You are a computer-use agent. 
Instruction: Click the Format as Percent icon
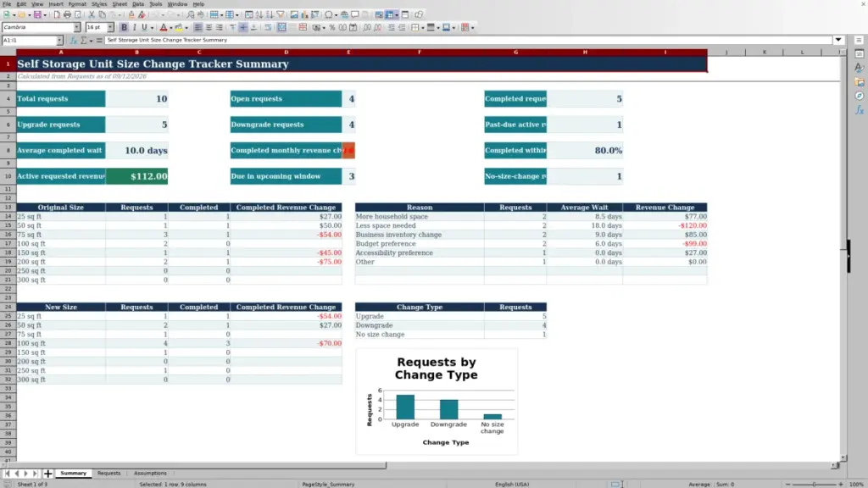332,27
